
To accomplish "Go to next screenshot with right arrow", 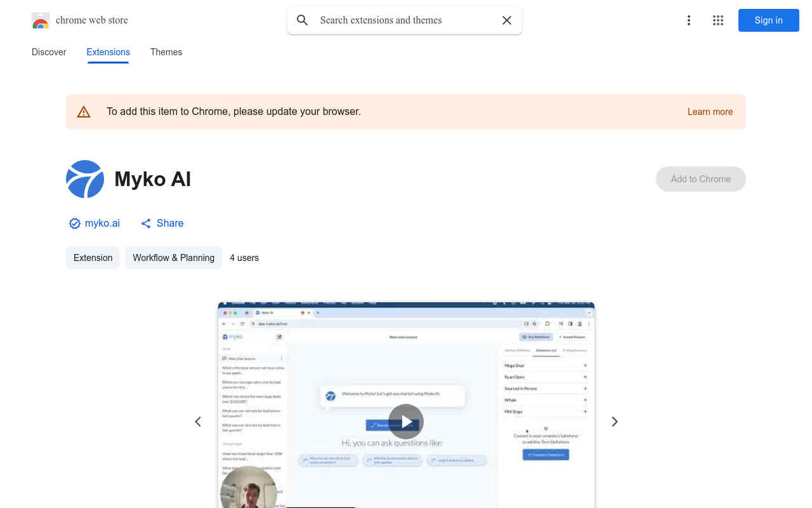I will tap(614, 422).
